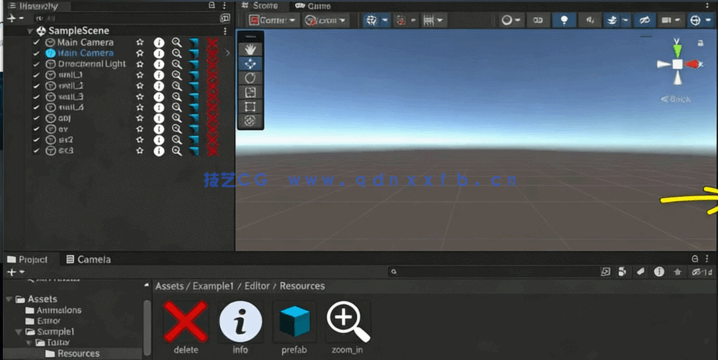Screen dimensions: 718x360
Task: Switch to the Game tab
Action: 313,6
